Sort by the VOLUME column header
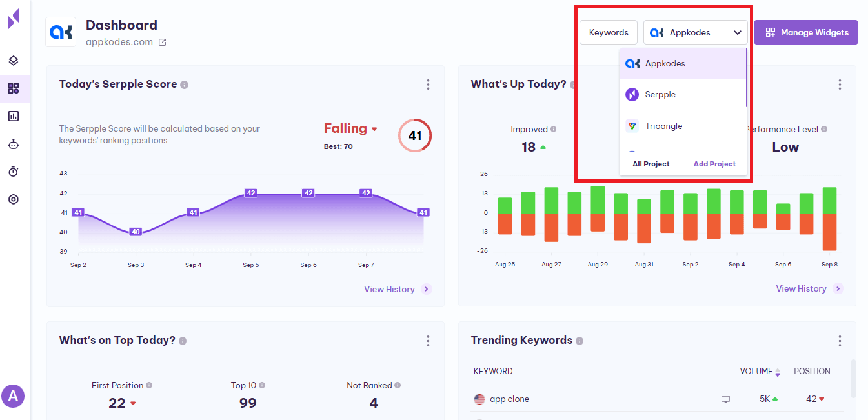Screen dimensions: 868x420 tap(760, 371)
